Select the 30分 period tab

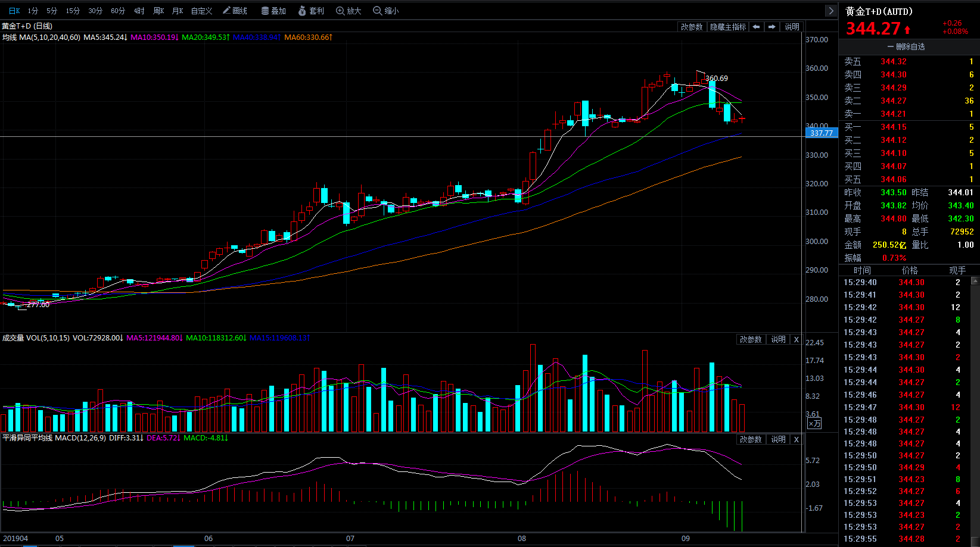[95, 11]
